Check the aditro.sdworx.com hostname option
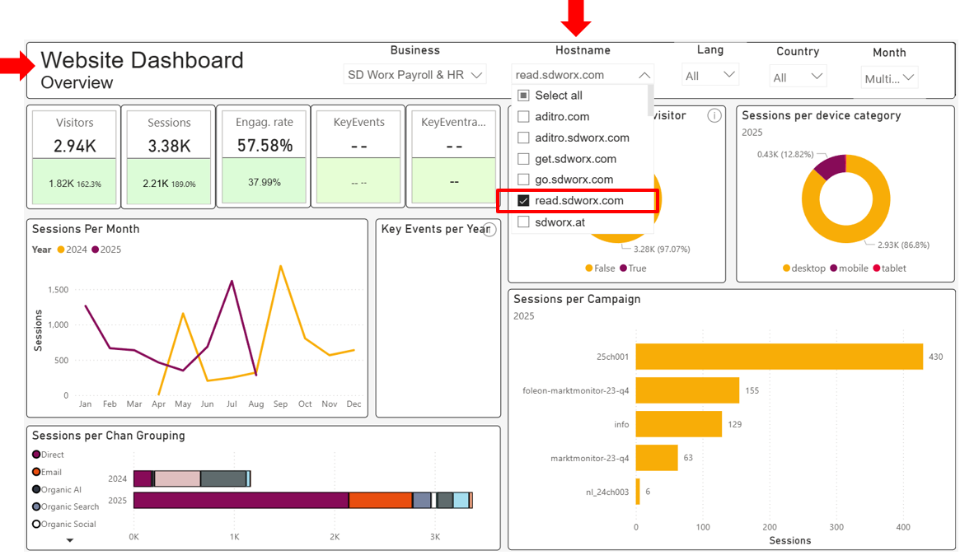Screen dimensions: 960x560 pos(523,138)
